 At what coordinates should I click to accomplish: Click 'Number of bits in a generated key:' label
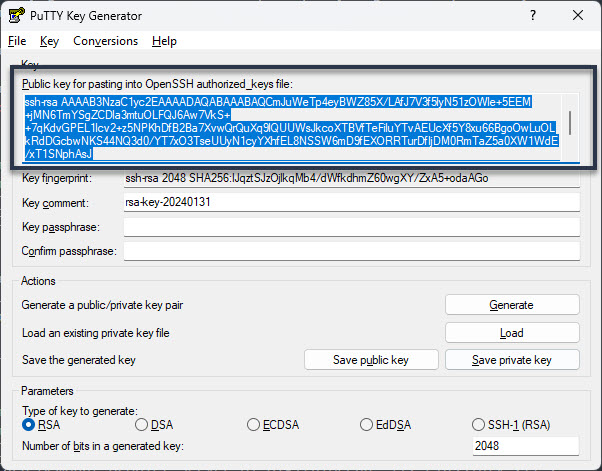tap(103, 446)
